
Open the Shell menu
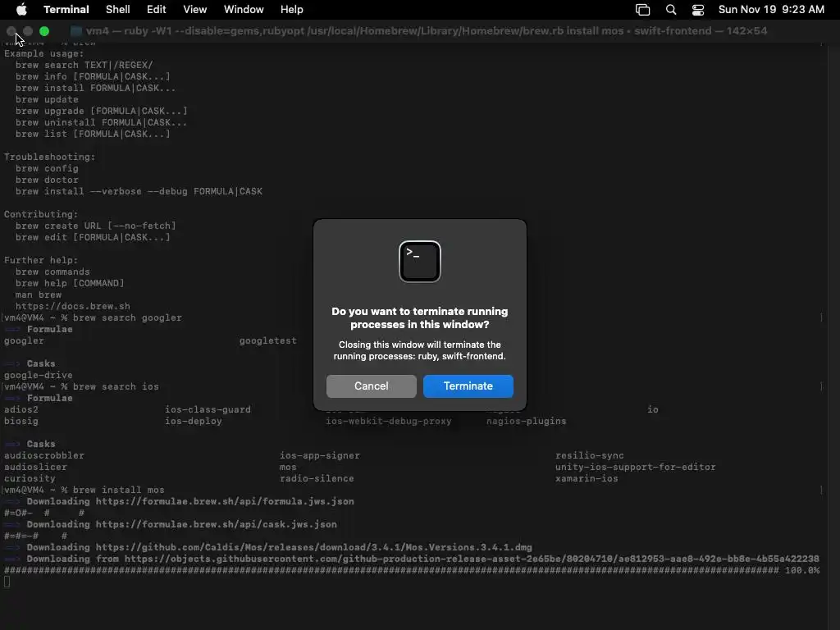coord(118,10)
